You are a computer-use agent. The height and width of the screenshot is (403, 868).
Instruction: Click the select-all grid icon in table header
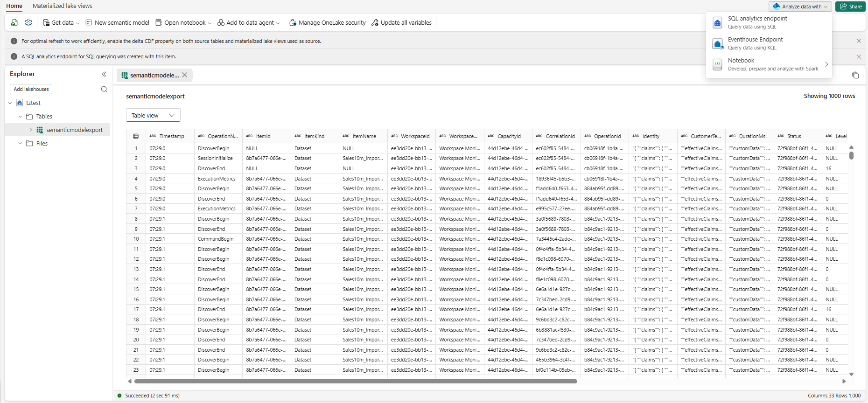point(136,136)
